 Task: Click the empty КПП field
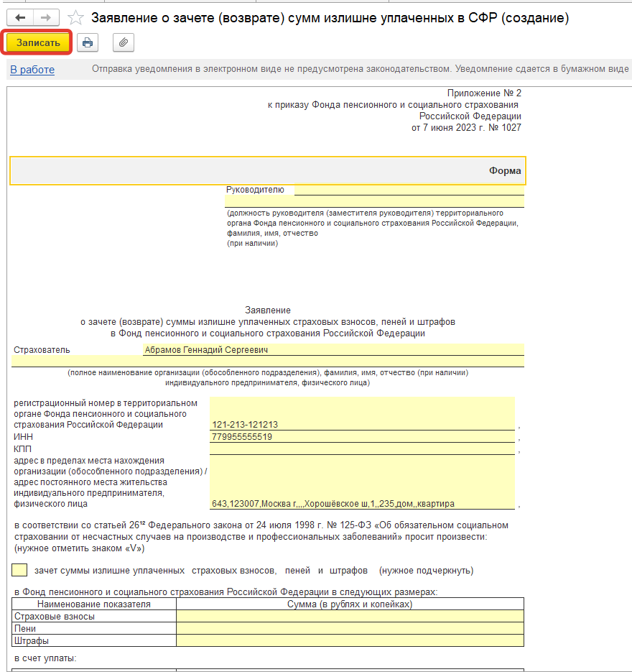(361, 449)
